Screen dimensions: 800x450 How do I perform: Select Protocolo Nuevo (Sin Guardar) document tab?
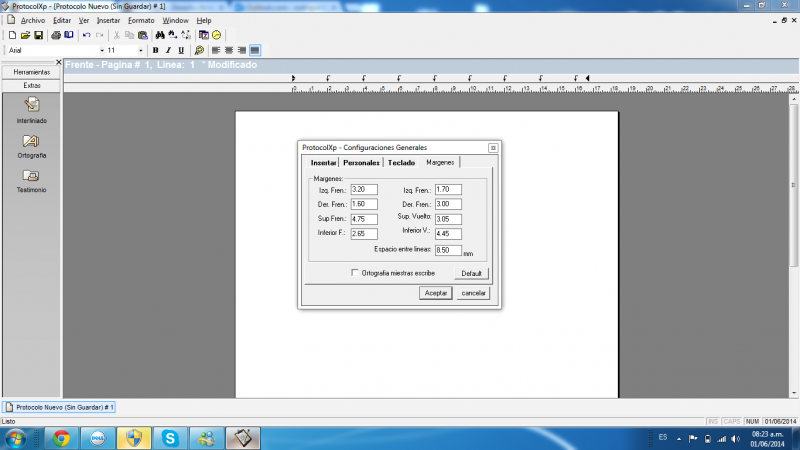59,407
